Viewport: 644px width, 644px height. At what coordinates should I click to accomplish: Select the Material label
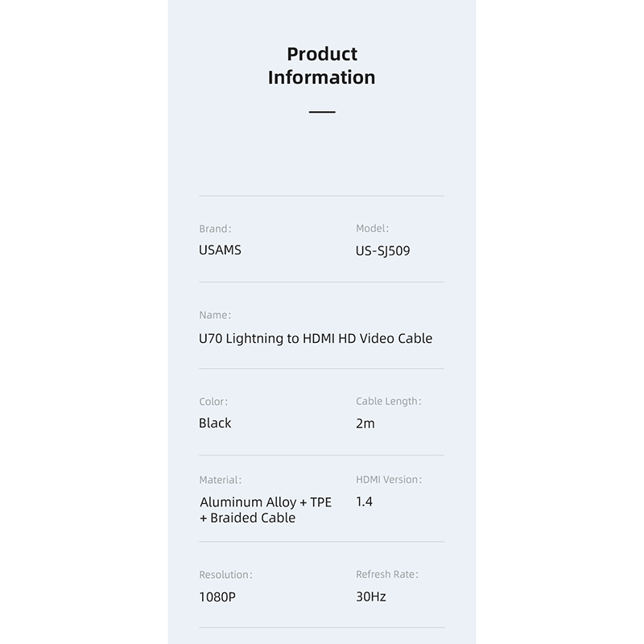pyautogui.click(x=220, y=480)
